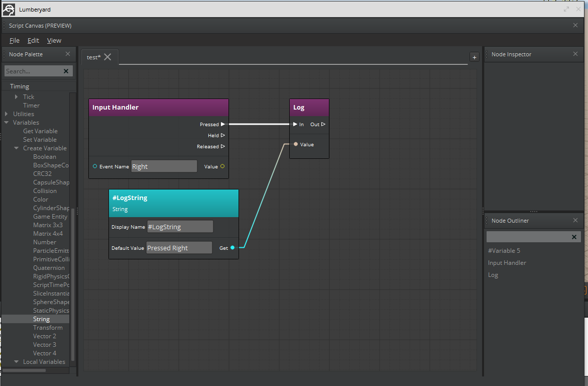Select #Variable 5 in Node Outliner
The width and height of the screenshot is (588, 386).
504,250
